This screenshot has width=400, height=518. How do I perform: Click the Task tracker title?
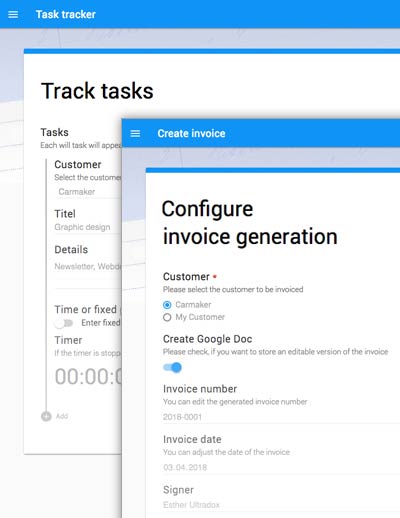point(66,14)
